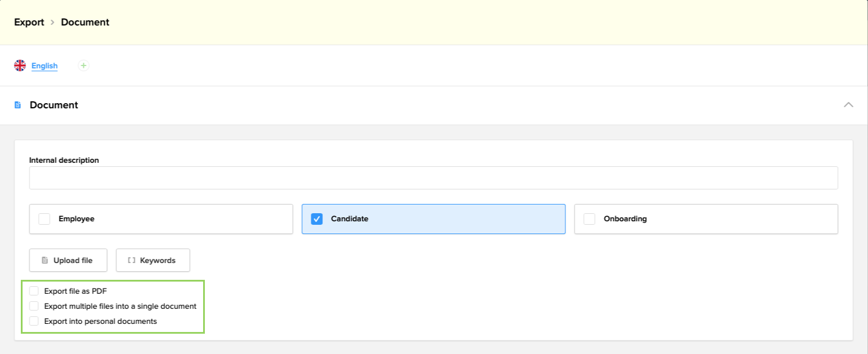Click Document in the breadcrumb
The image size is (868, 354).
pos(85,23)
